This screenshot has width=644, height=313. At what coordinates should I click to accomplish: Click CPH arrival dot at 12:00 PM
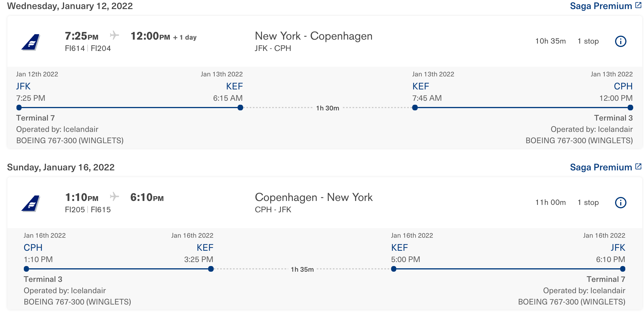[x=630, y=108]
